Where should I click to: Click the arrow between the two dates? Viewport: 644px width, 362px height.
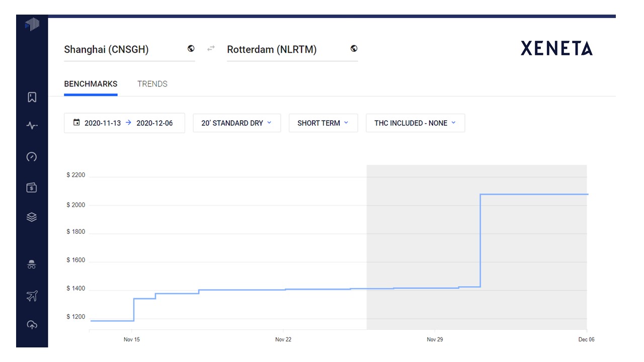click(128, 123)
